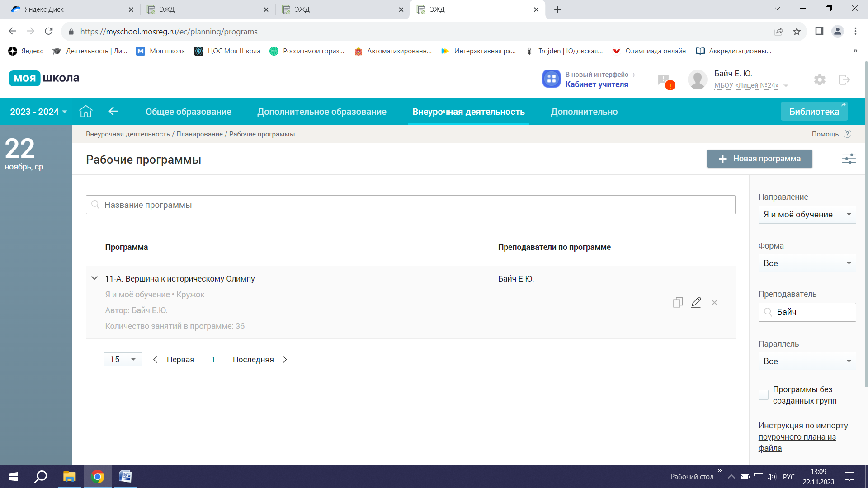The image size is (868, 488).
Task: Open the Направление dropdown
Action: point(807,215)
